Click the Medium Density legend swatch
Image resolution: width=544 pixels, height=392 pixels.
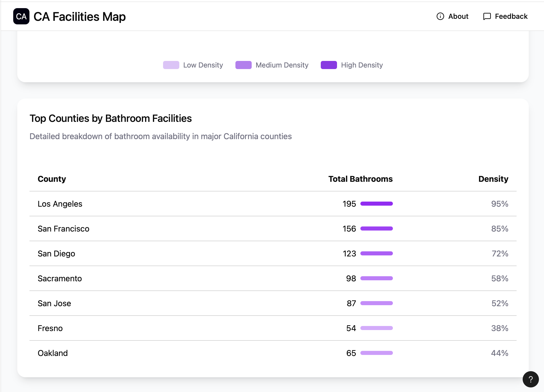[243, 65]
